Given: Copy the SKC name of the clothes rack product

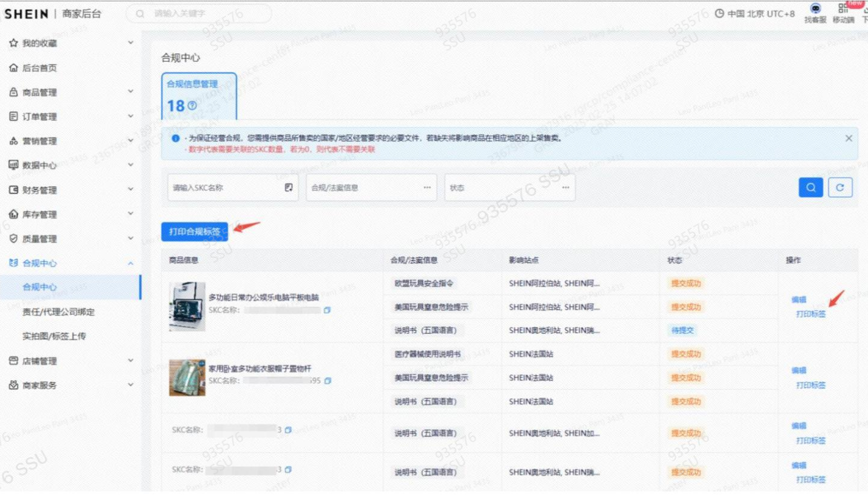Looking at the screenshot, I should (328, 381).
